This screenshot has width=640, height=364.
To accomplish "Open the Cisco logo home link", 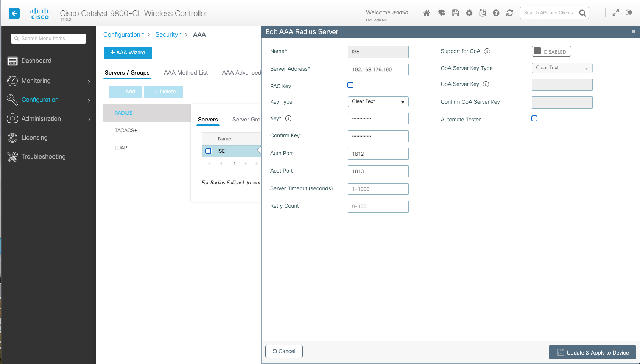I will (40, 14).
